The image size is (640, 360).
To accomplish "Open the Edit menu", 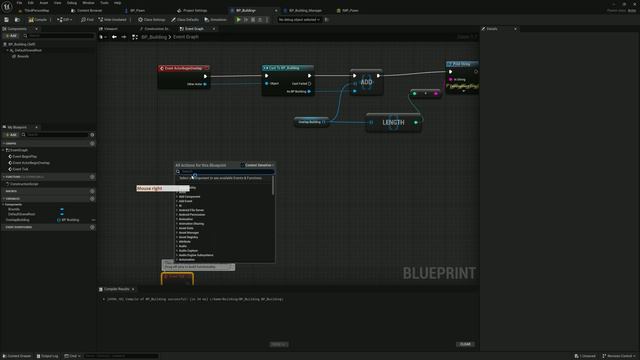I will pyautogui.click(x=31, y=3).
